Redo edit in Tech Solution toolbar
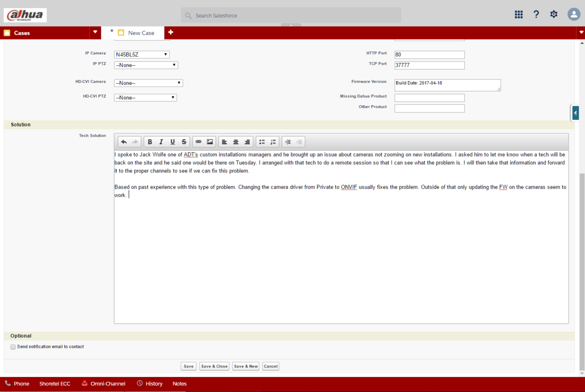The height and width of the screenshot is (392, 585). 135,142
